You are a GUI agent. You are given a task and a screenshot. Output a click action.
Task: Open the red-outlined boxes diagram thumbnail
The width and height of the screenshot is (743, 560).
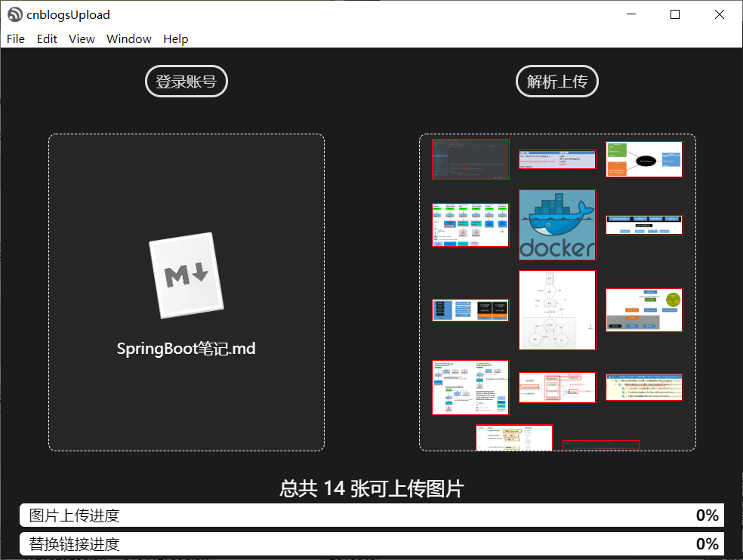point(557,387)
